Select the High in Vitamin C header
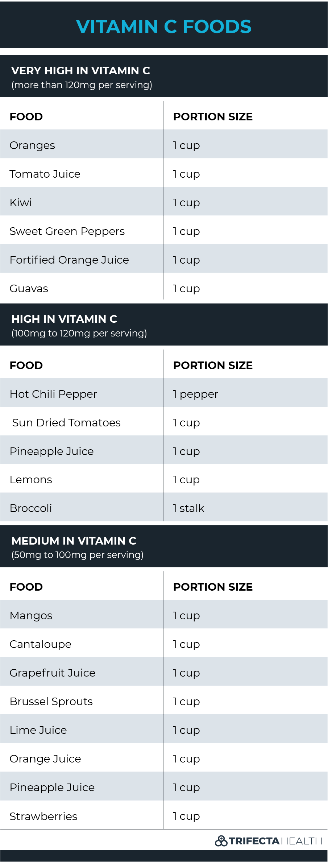Screen dimensions: 328x868 click(164, 325)
